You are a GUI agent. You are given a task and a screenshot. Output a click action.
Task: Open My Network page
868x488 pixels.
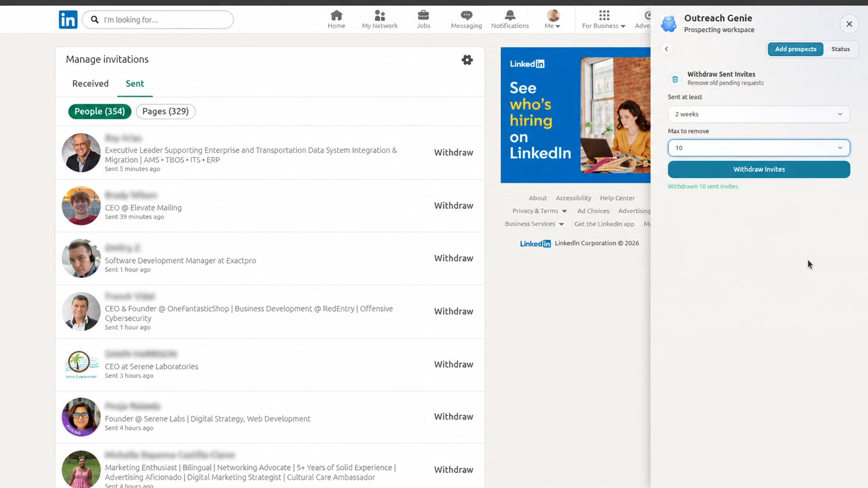[x=380, y=20]
